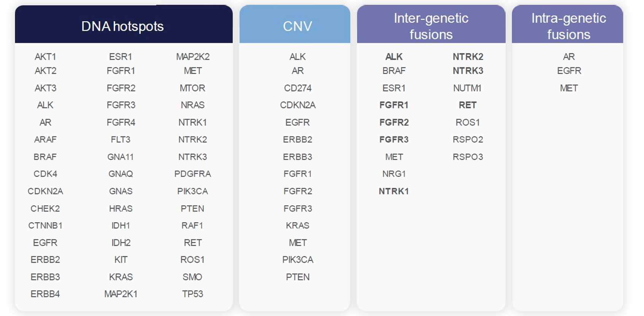Select GNA11 in DNA hotspots
The width and height of the screenshot is (644, 316).
coord(121,157)
